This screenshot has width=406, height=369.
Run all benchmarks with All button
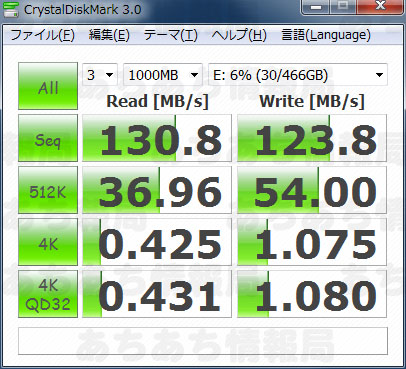tap(48, 86)
